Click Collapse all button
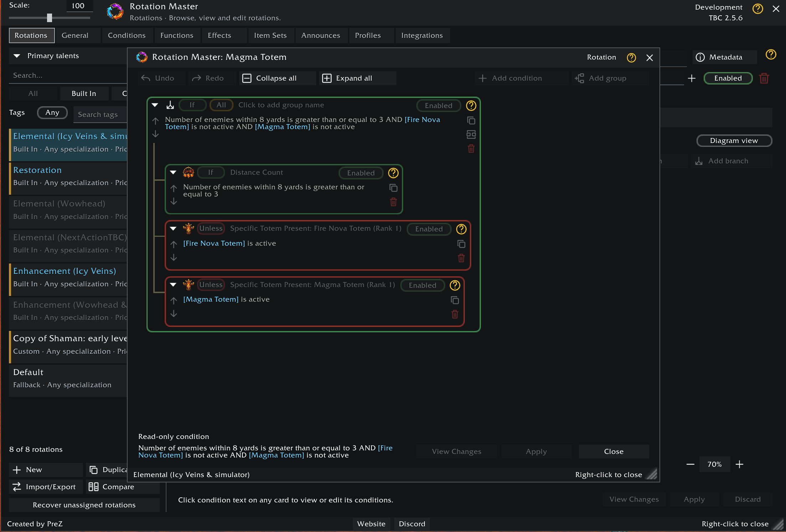The height and width of the screenshot is (532, 786). [277, 78]
